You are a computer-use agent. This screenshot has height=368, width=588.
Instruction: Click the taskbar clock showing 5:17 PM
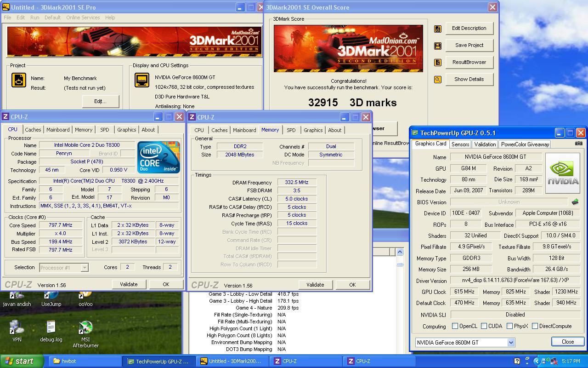(x=570, y=361)
